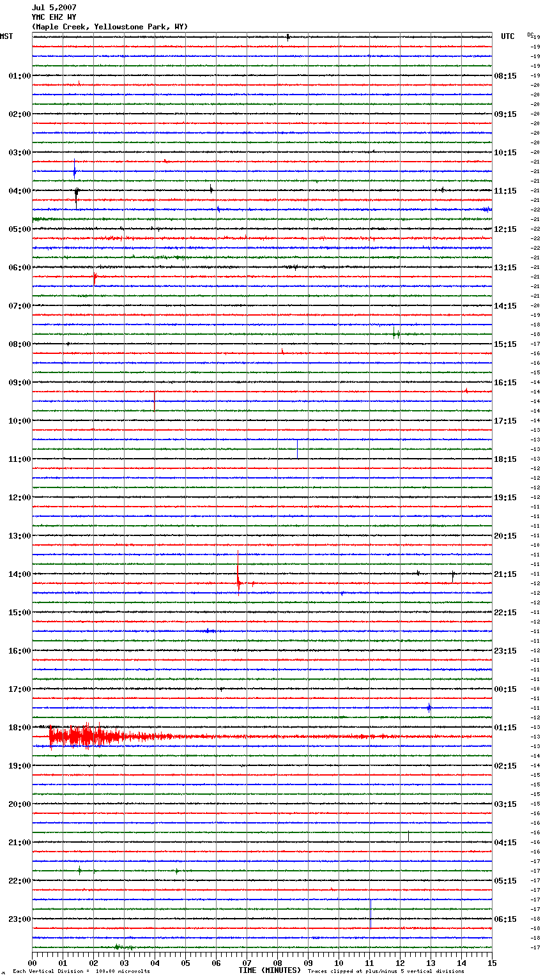Click the 07 minute tick label on axis
Image resolution: width=543 pixels, height=980 pixels.
click(x=247, y=963)
